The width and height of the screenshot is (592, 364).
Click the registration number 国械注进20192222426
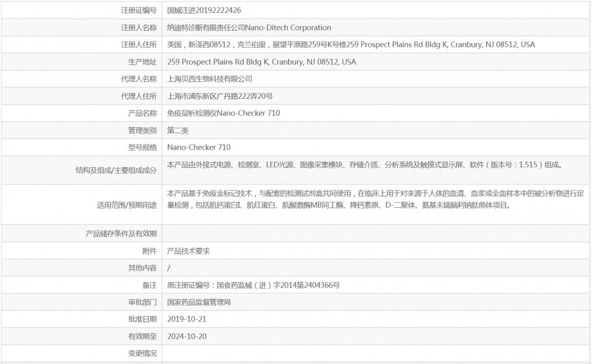tap(204, 10)
